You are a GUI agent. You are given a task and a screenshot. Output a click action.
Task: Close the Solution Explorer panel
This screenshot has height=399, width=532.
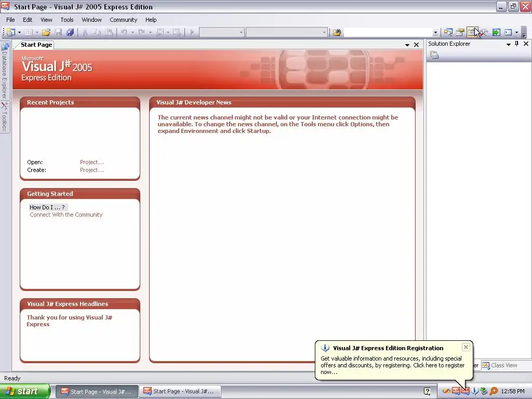pyautogui.click(x=526, y=44)
